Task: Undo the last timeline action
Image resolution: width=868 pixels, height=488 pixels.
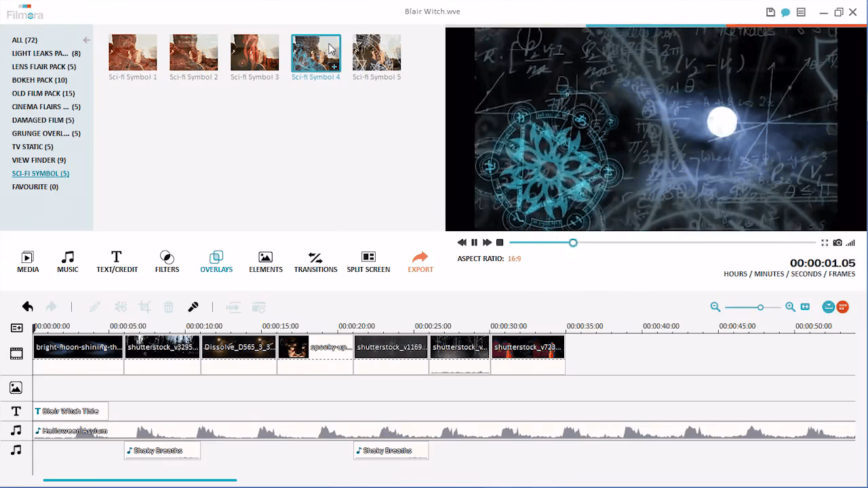Action: tap(28, 307)
